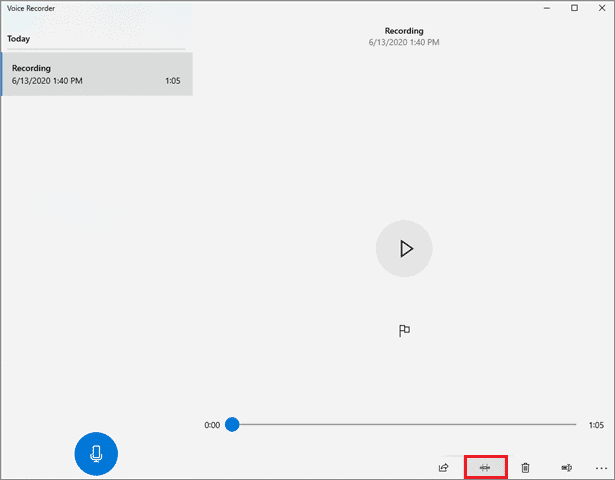615x480 pixels.
Task: Open the See more ellipsis menu
Action: tap(601, 468)
